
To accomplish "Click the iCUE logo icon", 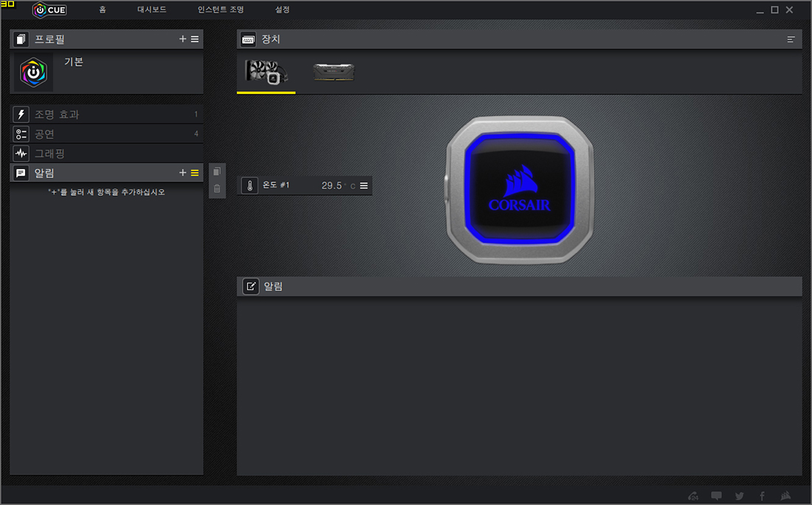I will pyautogui.click(x=49, y=10).
